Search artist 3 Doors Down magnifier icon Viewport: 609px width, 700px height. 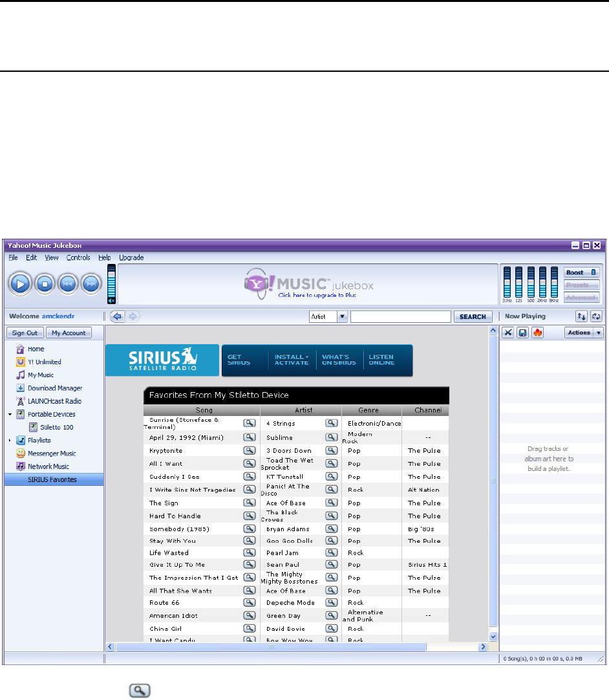coord(332,450)
